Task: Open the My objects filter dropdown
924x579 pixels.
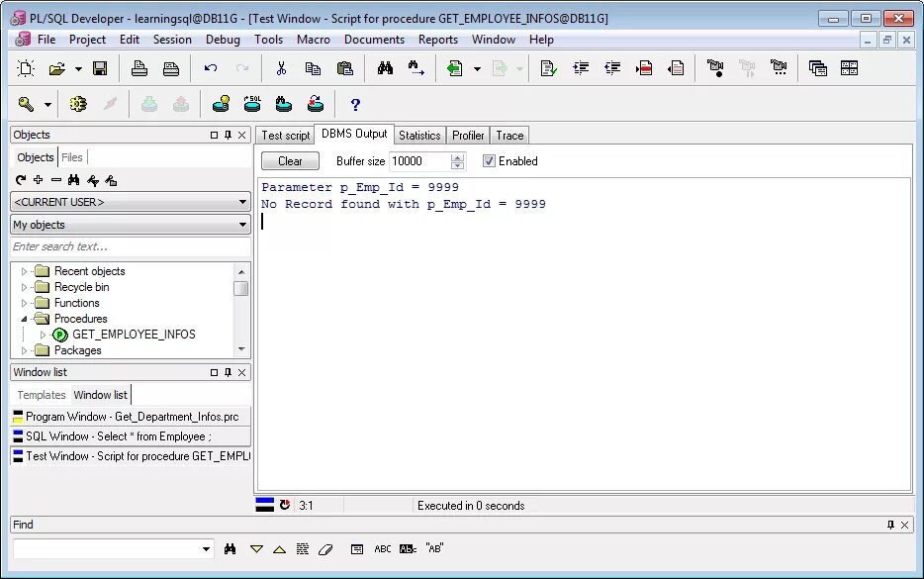Action: click(x=131, y=225)
